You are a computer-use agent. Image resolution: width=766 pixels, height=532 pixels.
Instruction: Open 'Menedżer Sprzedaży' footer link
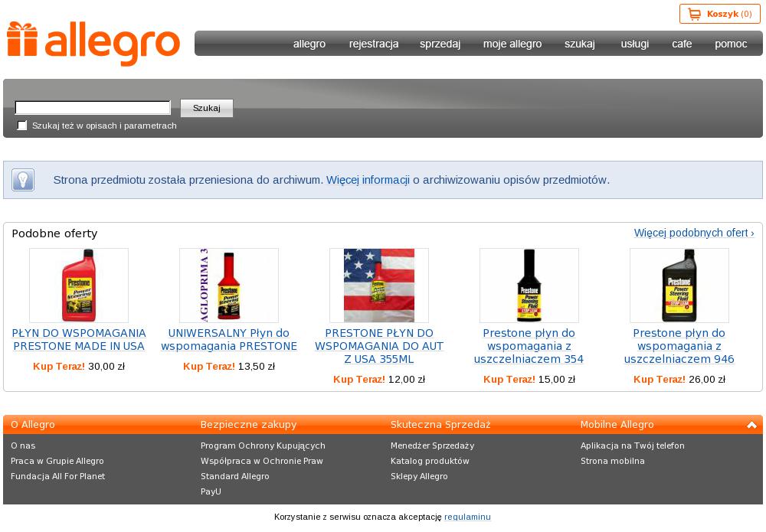(432, 446)
